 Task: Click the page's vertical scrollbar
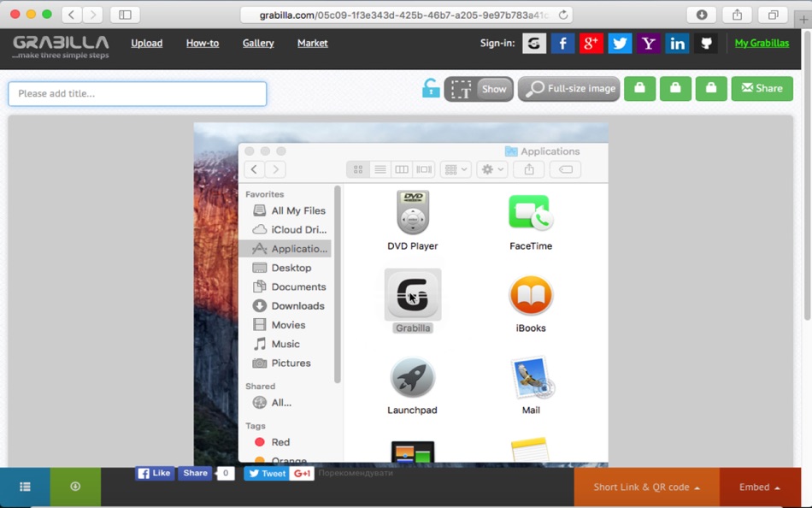(807, 176)
